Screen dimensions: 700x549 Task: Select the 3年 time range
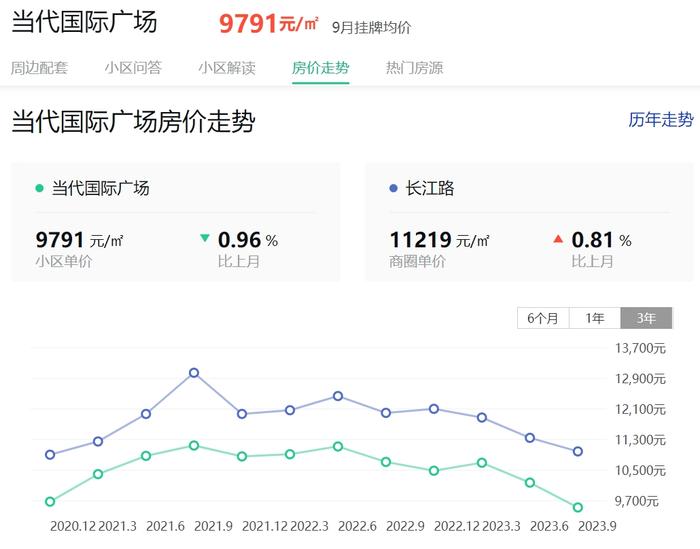coord(646,318)
